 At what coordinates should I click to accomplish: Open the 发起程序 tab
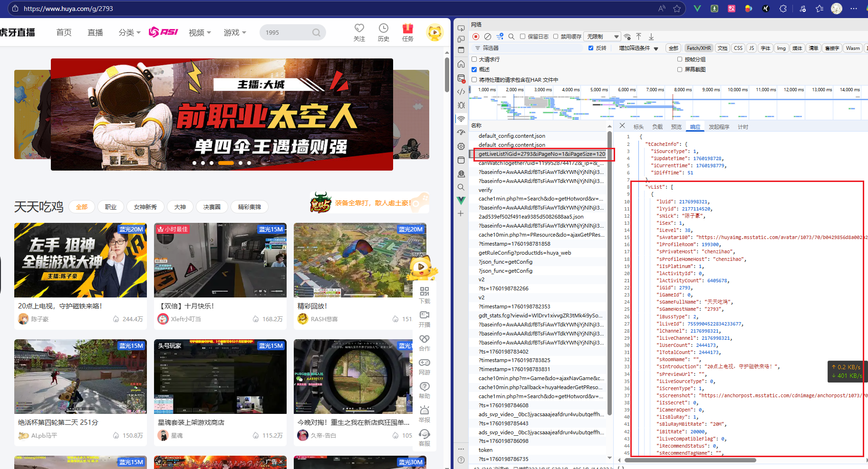coord(719,127)
